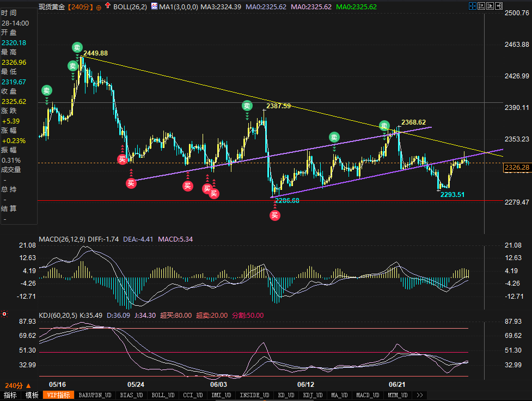Click the circled plus icon after 240分
The height and width of the screenshot is (401, 532).
99,7
